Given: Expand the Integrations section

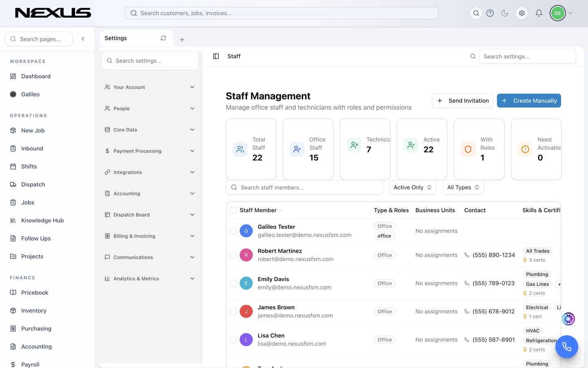Looking at the screenshot, I should [150, 172].
